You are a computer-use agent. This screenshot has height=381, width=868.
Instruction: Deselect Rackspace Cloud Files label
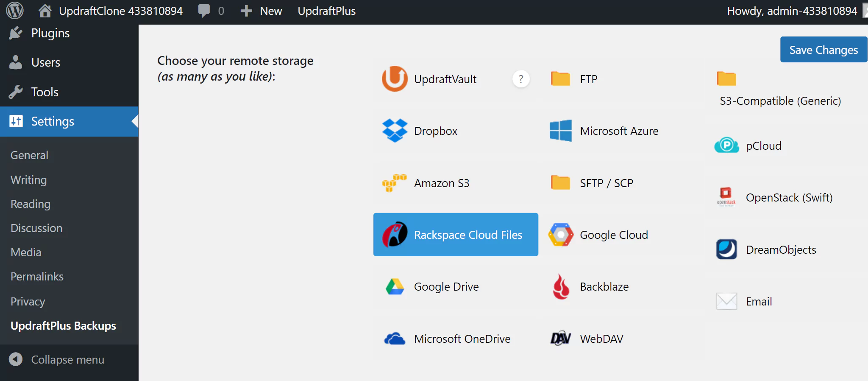[x=468, y=235]
